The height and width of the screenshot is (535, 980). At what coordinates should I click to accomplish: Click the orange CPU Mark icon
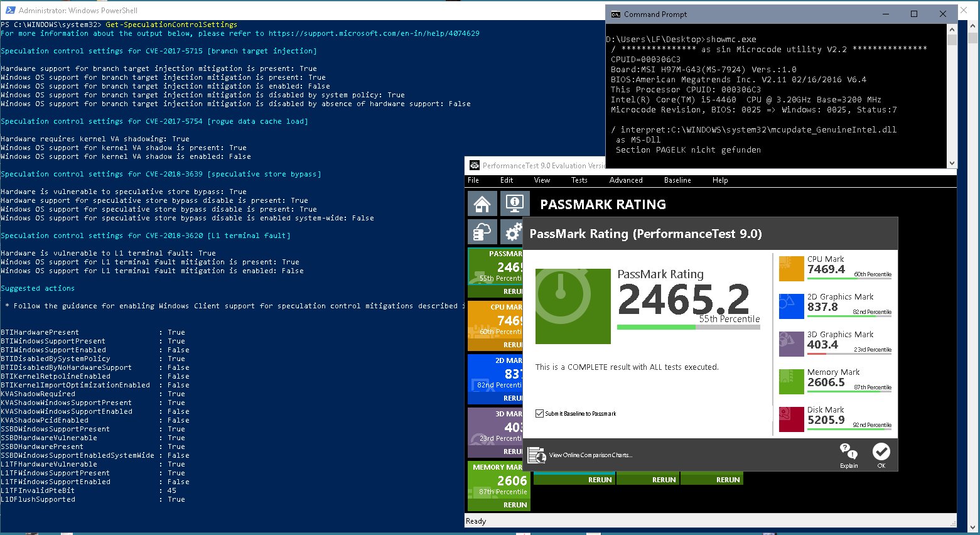click(x=791, y=269)
